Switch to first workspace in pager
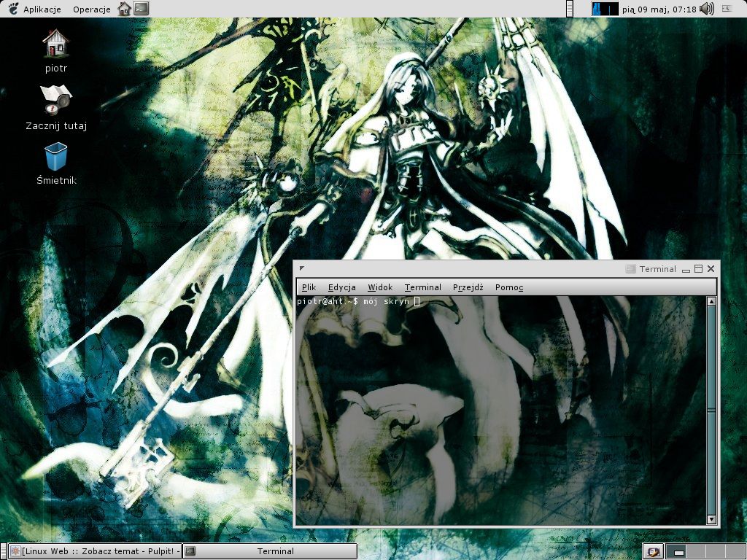 point(676,551)
